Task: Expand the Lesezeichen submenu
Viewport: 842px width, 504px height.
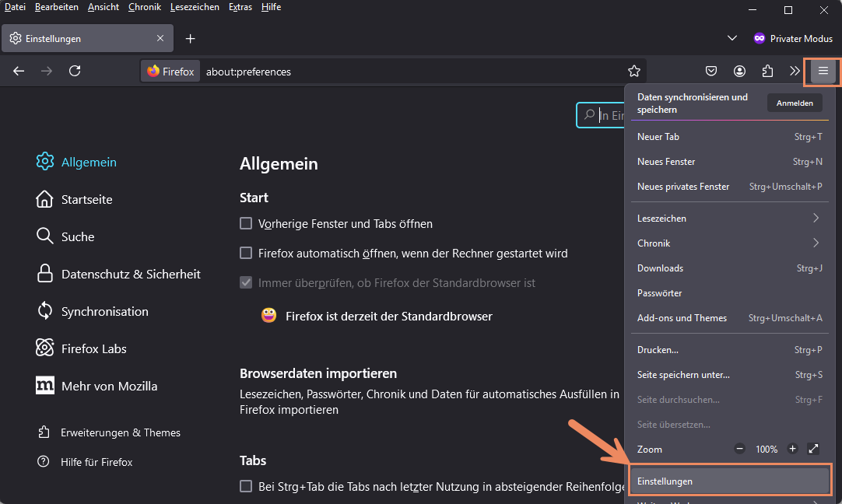Action: click(x=729, y=218)
